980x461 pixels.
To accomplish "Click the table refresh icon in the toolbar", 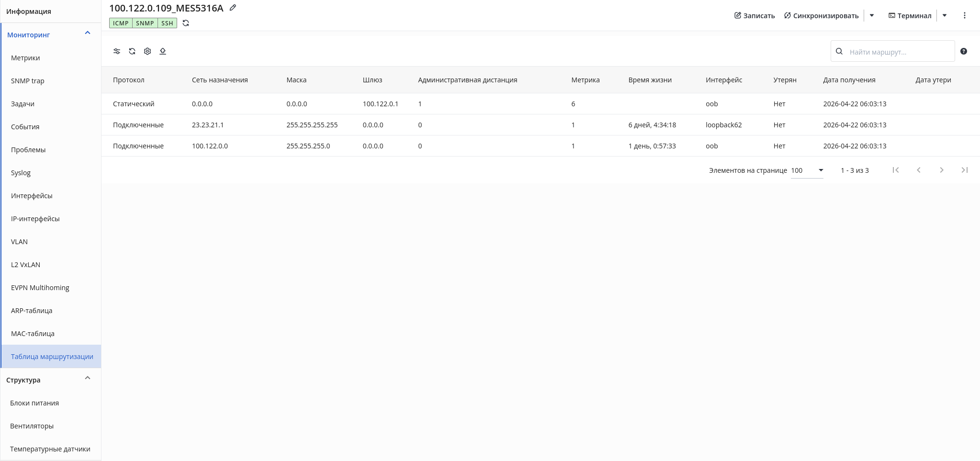I will coord(132,51).
